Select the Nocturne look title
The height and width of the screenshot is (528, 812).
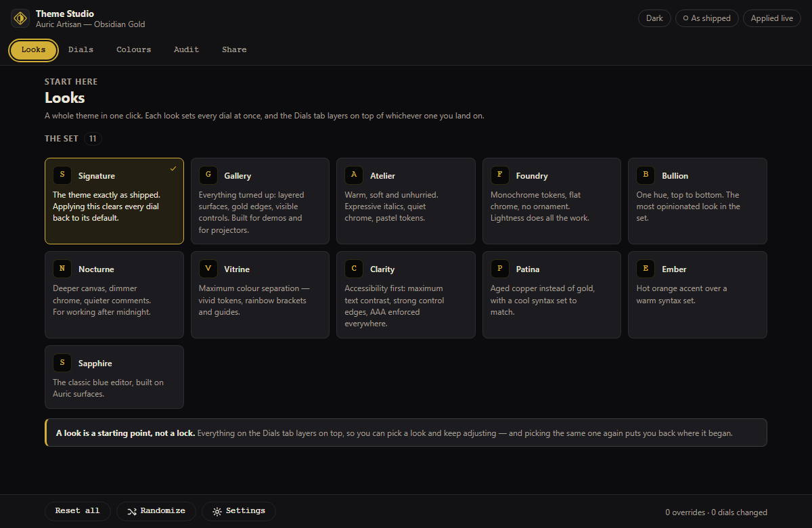pyautogui.click(x=96, y=269)
